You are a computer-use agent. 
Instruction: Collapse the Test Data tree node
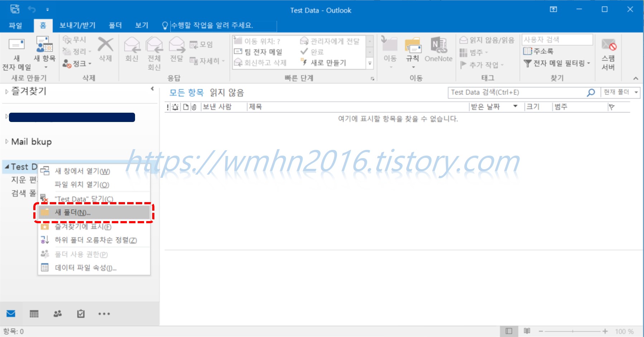point(7,167)
